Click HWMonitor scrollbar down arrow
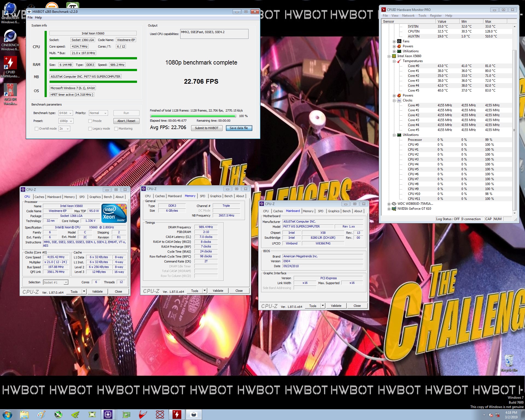Viewport: 525px width, 420px height. pos(514,213)
